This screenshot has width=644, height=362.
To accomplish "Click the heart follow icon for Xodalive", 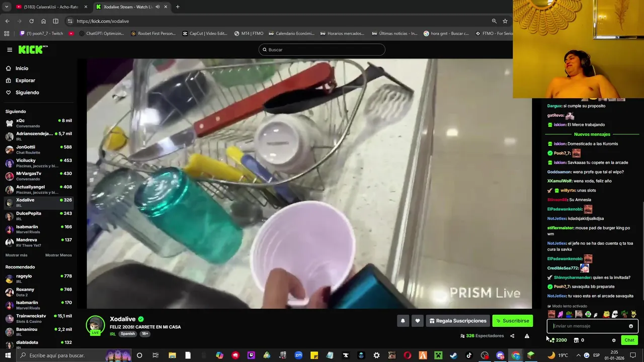I will tap(417, 321).
